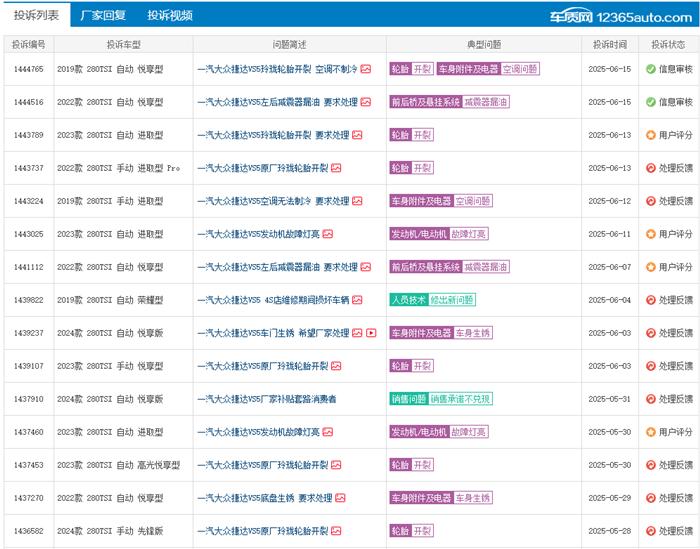Click 减震器漏油 tag in row 1444516
Screen dimensions: 700x549
[485, 102]
